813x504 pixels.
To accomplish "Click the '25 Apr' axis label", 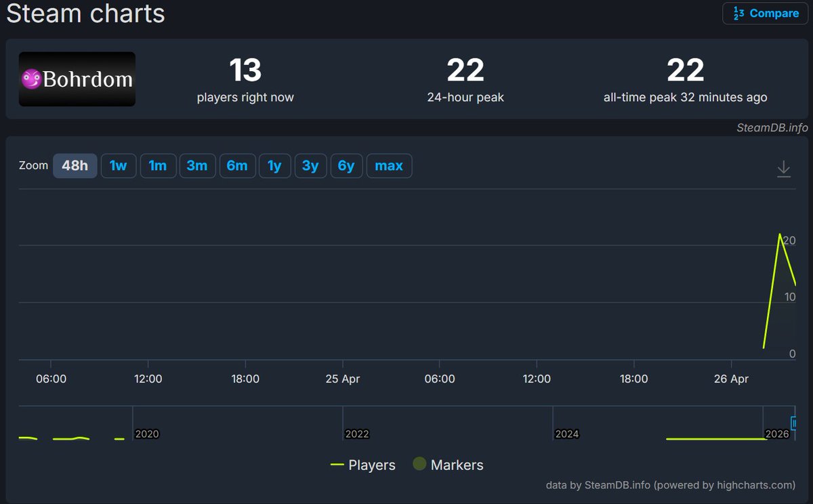I will click(x=342, y=379).
